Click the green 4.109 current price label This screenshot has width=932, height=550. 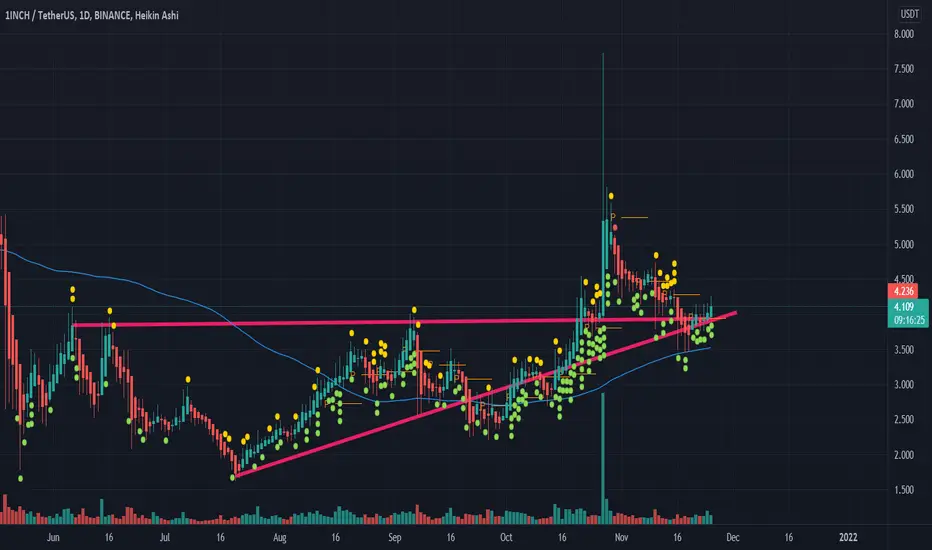pyautogui.click(x=903, y=307)
